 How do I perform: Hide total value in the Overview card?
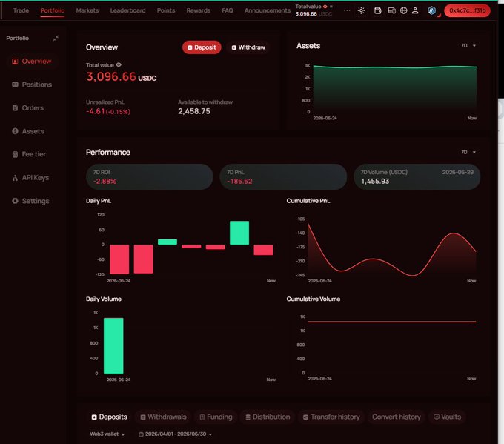[x=119, y=65]
